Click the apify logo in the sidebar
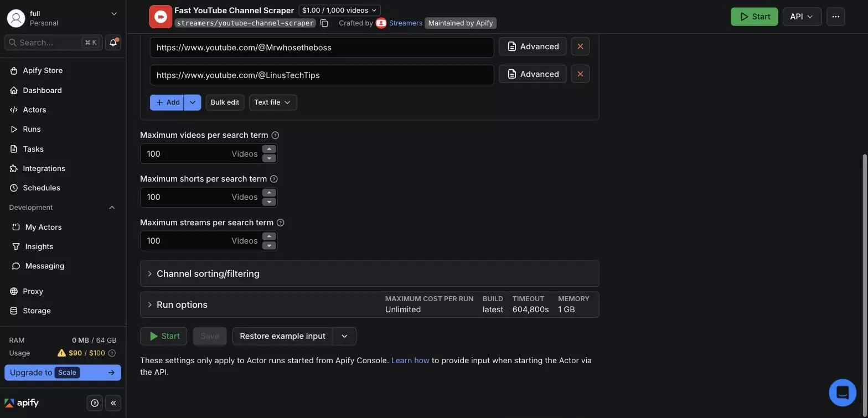 tap(22, 403)
